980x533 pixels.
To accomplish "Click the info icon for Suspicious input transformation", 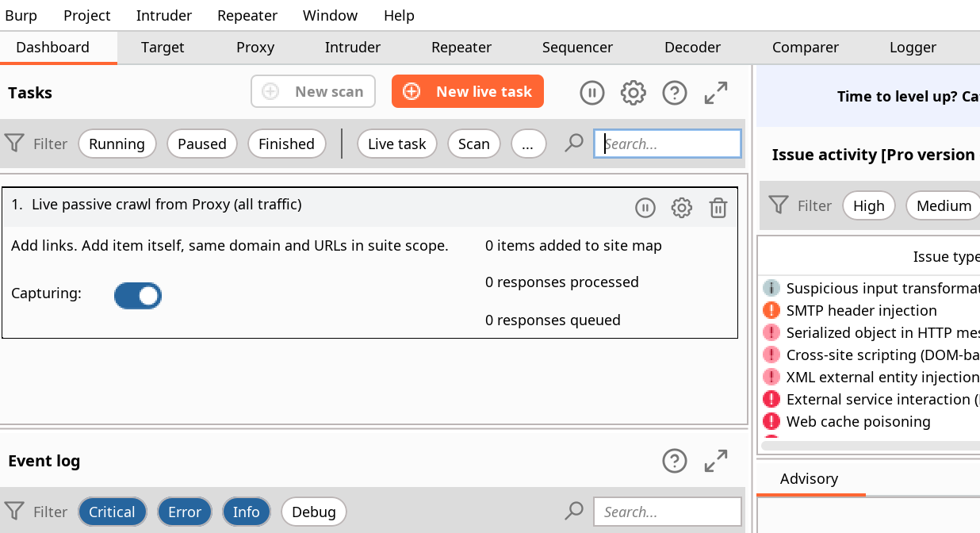I will [x=771, y=288].
